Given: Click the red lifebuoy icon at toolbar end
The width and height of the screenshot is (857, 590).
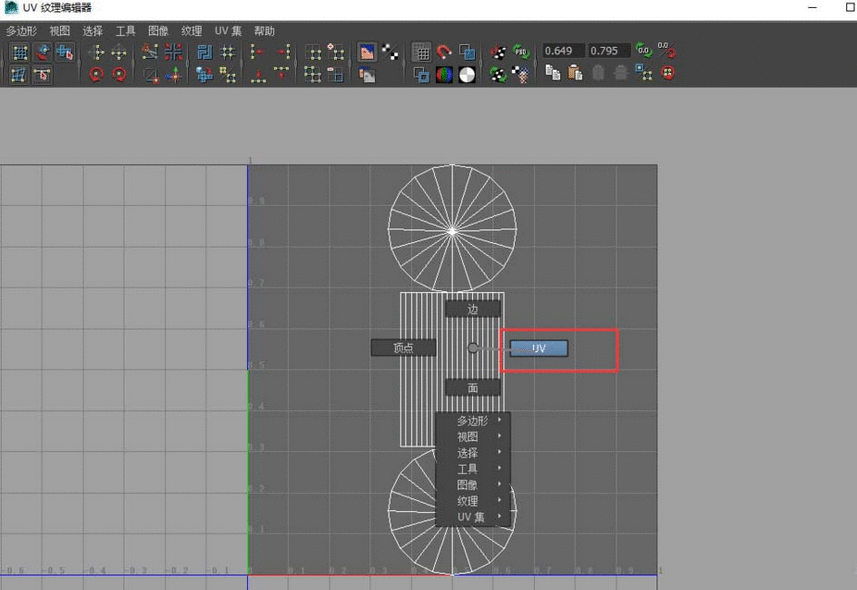Looking at the screenshot, I should click(x=667, y=73).
